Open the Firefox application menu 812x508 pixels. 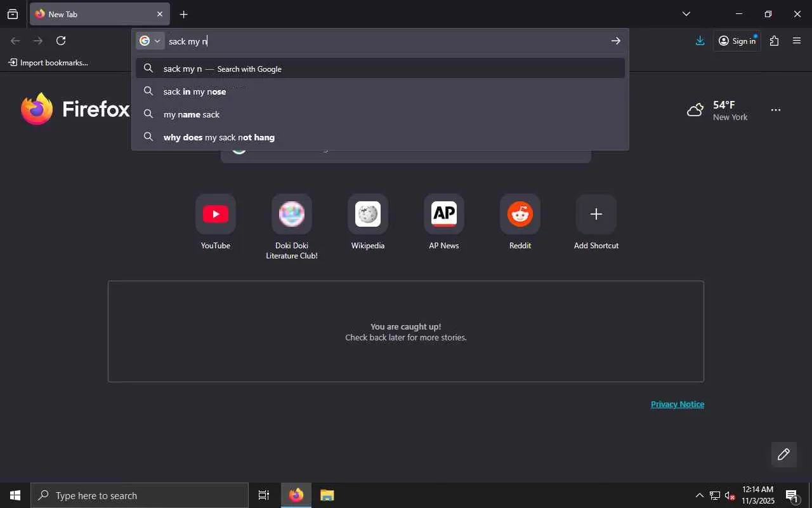[x=797, y=41]
